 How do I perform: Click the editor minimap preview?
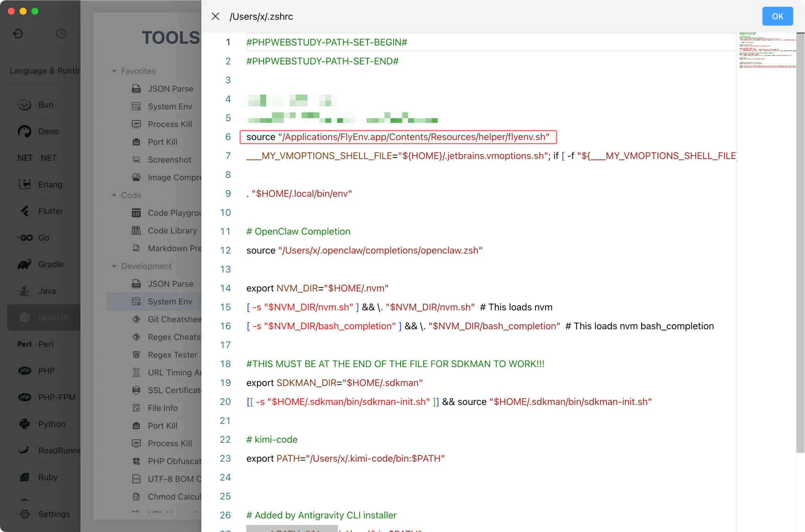coord(767,50)
